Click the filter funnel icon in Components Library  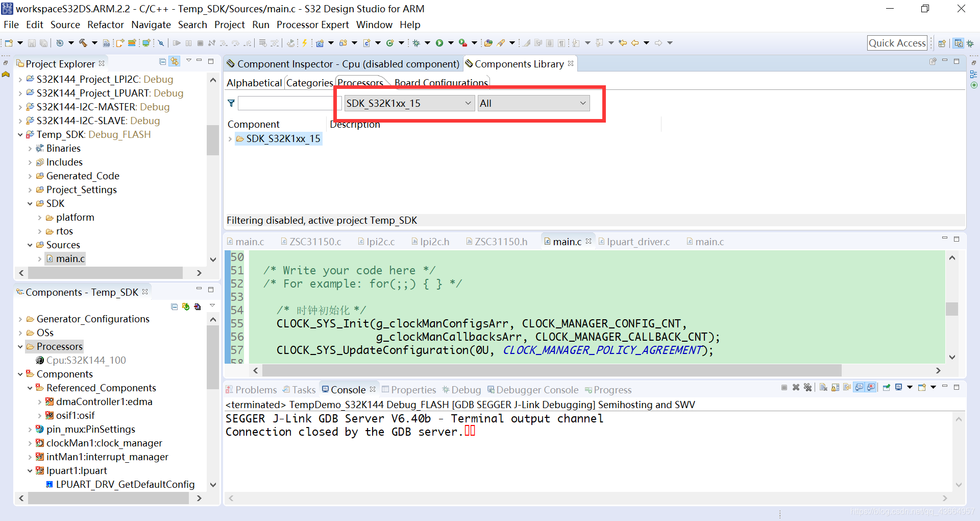pos(231,103)
